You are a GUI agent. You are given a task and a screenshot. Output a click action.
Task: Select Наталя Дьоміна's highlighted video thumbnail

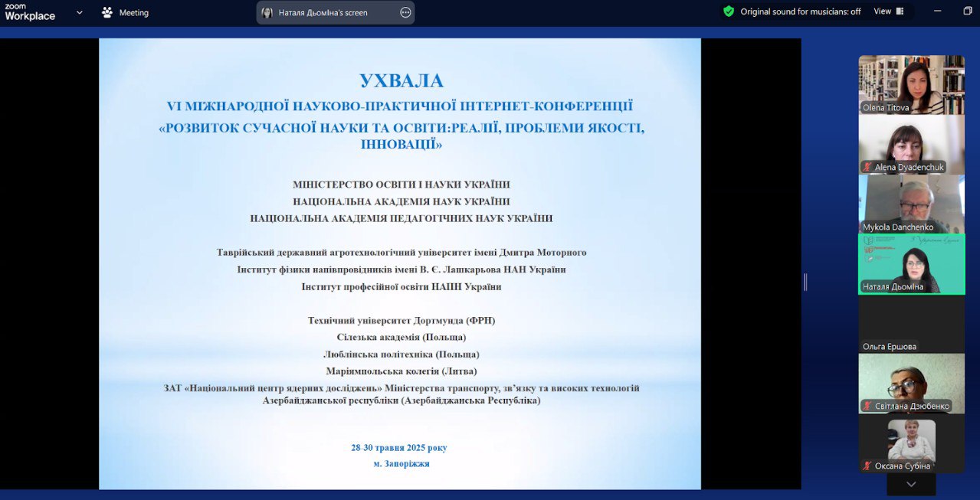pyautogui.click(x=911, y=264)
